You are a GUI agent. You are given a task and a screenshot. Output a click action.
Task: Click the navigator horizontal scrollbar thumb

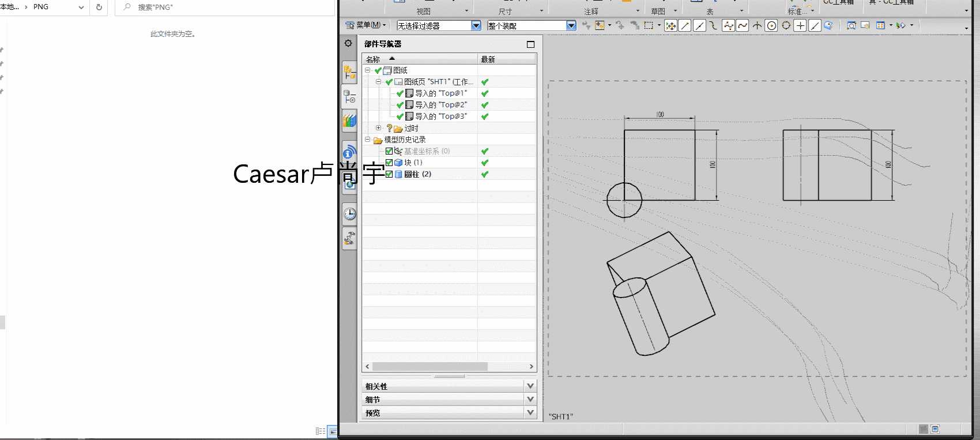coord(430,367)
